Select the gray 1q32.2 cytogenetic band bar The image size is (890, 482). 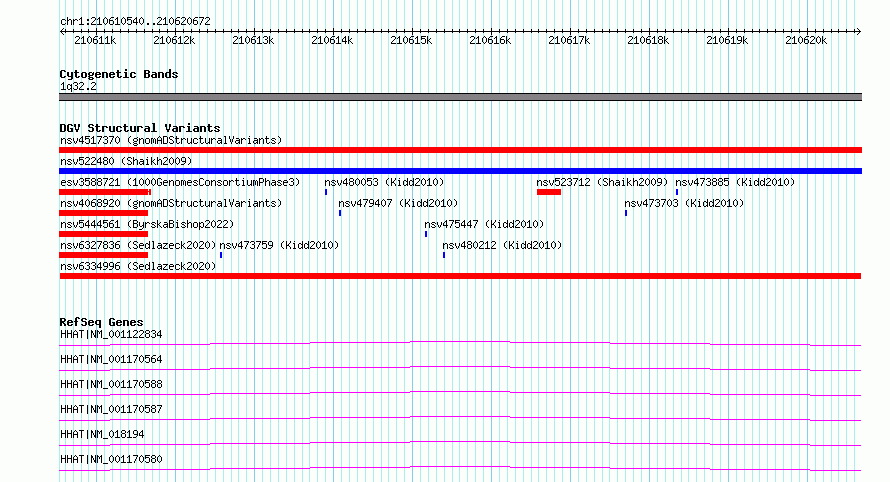(x=460, y=97)
